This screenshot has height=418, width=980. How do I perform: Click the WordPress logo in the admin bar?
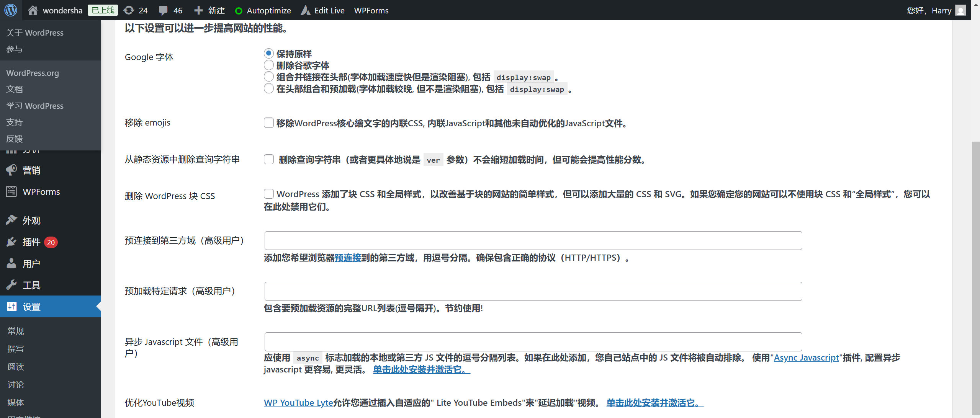[x=10, y=10]
